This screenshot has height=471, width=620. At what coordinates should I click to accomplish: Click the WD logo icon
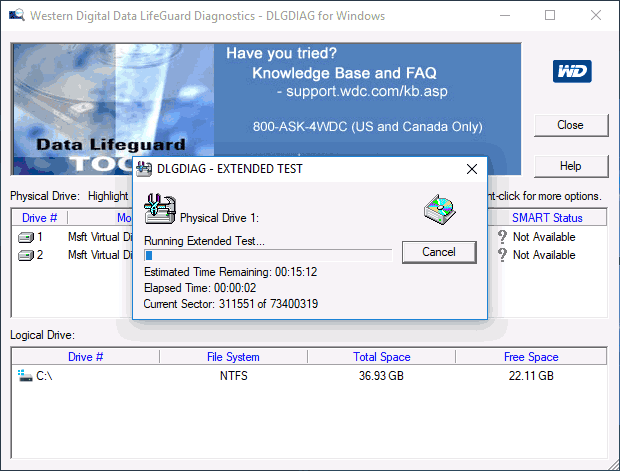pyautogui.click(x=572, y=71)
